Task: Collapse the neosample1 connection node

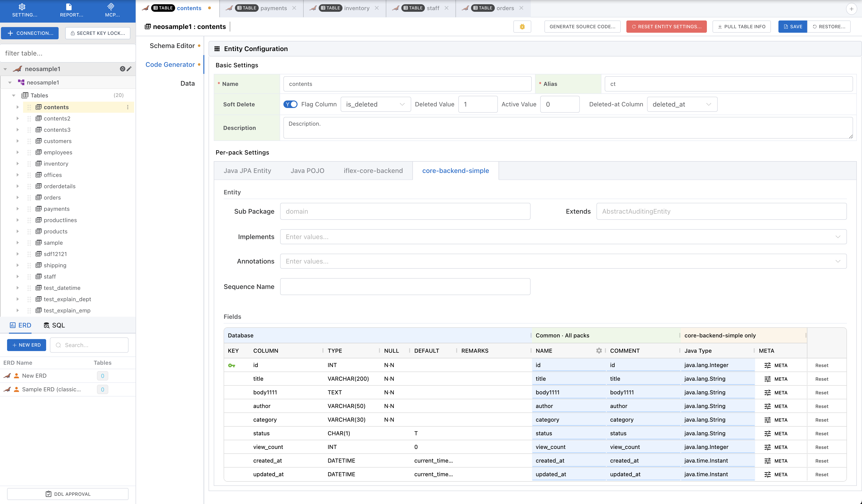Action: tap(5, 69)
